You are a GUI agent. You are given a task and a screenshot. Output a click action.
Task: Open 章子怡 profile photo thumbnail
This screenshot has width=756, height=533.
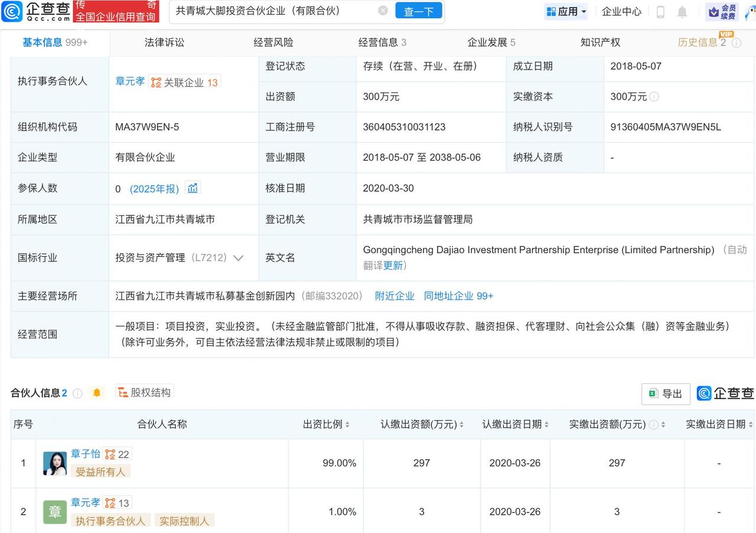pyautogui.click(x=55, y=463)
